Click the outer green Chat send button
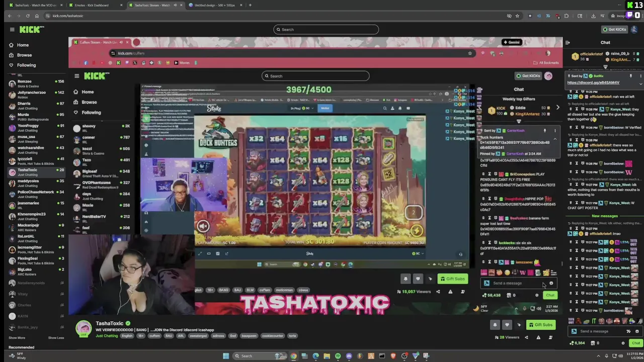The width and height of the screenshot is (644, 362). pyautogui.click(x=636, y=343)
